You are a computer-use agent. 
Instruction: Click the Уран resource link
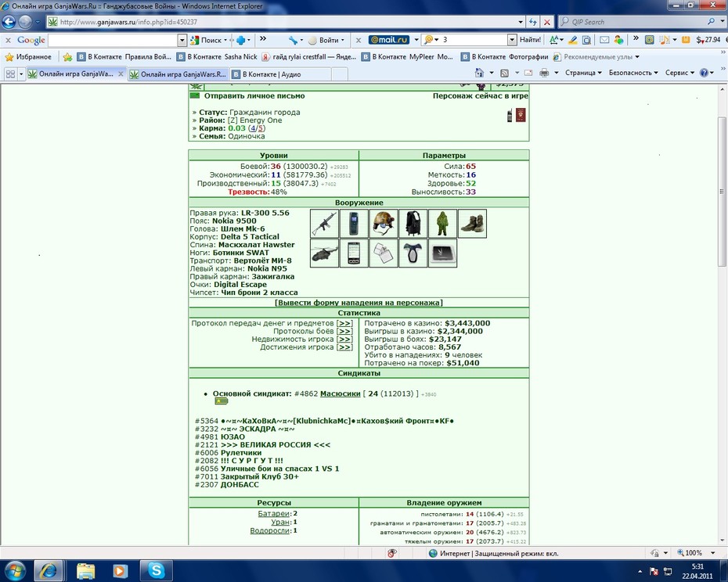coord(280,522)
